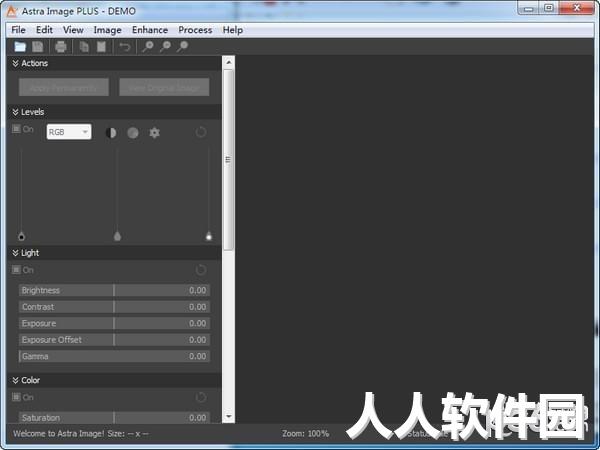This screenshot has height=450, width=600.
Task: Click 'Zoom: 100%' in status bar
Action: (x=305, y=434)
